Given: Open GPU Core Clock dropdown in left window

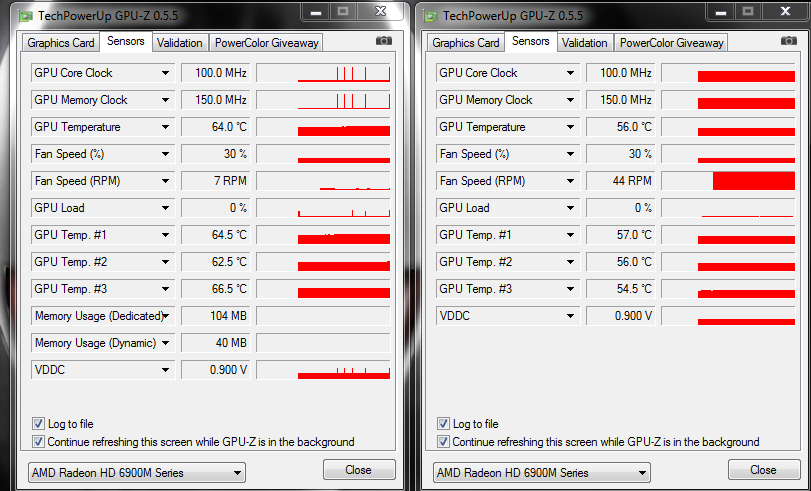Looking at the screenshot, I should pyautogui.click(x=166, y=73).
